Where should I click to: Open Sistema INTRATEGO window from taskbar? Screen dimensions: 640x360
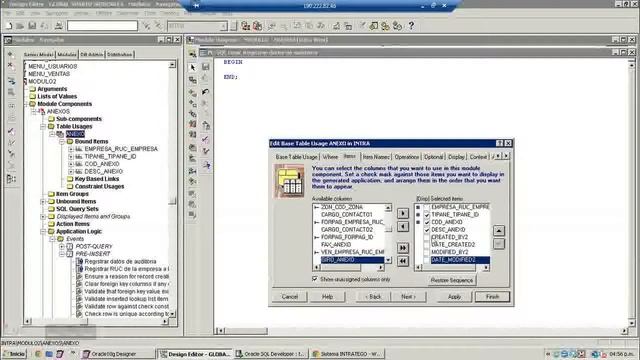[x=347, y=354]
